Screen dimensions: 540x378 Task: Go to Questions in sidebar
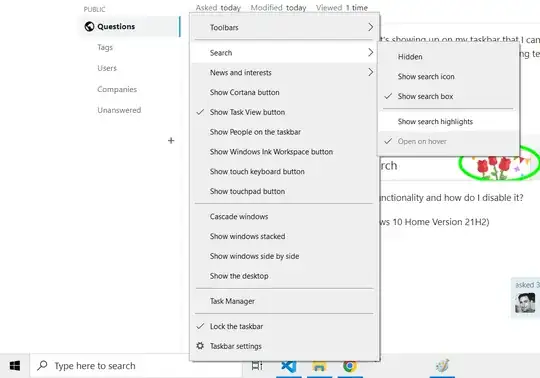[130, 27]
